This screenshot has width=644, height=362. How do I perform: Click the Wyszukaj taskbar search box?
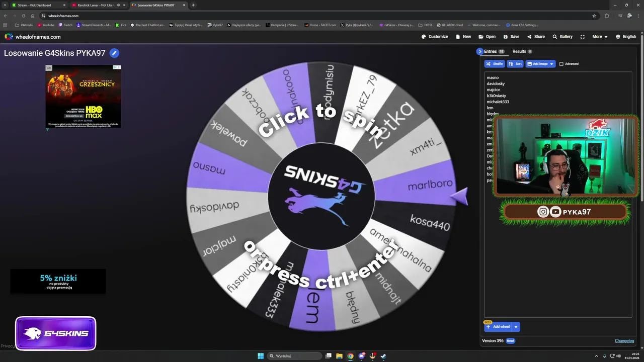tap(294, 356)
